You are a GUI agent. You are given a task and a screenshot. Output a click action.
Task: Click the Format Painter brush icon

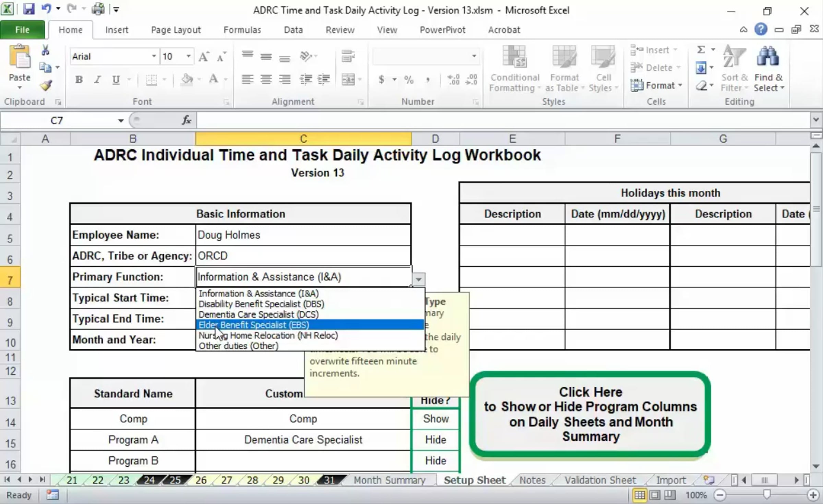tap(46, 85)
